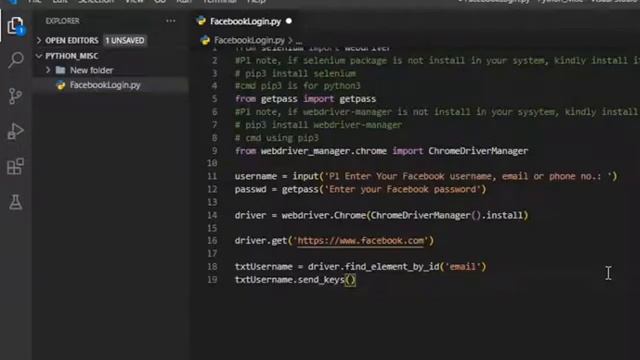Click the '# cmd using pip3' comment
The width and height of the screenshot is (640, 360).
[277, 138]
